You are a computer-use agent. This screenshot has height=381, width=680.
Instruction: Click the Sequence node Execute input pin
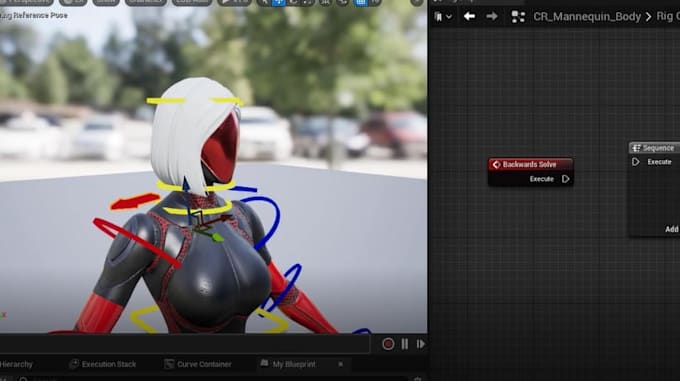click(x=636, y=162)
